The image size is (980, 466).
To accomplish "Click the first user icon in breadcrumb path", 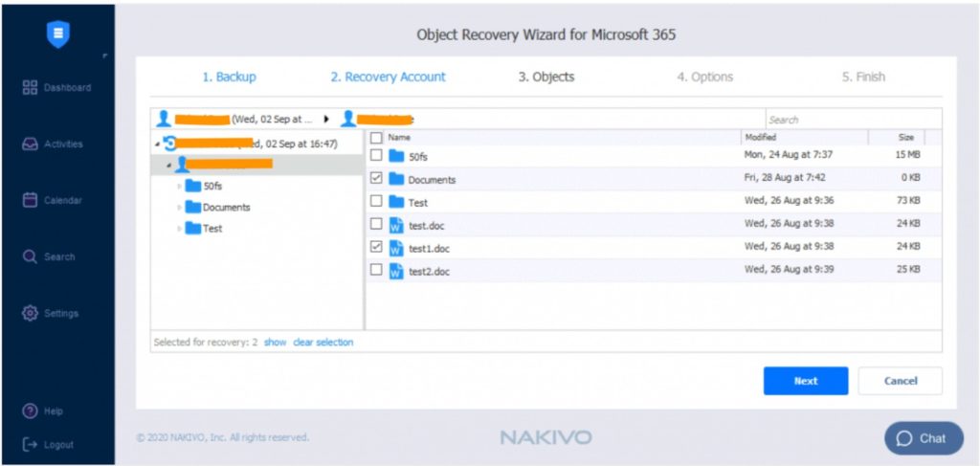I will pos(163,119).
